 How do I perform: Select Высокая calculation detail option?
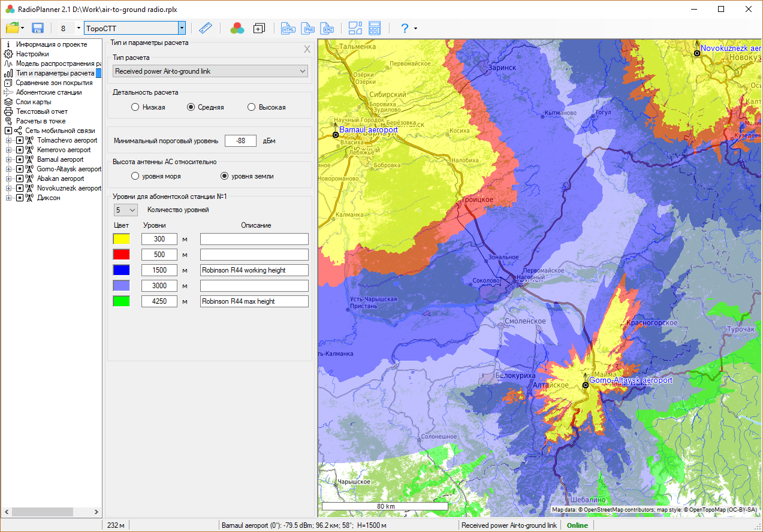pyautogui.click(x=252, y=107)
